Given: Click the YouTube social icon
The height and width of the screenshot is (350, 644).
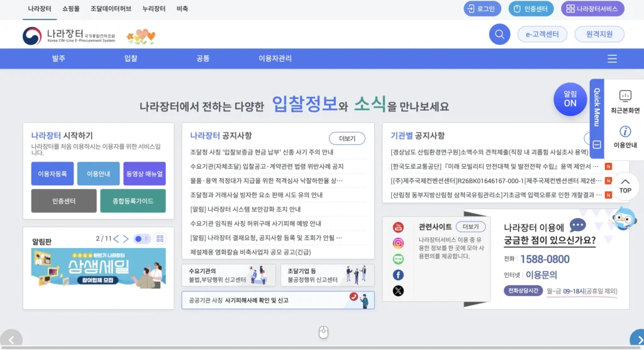Looking at the screenshot, I should 398,227.
